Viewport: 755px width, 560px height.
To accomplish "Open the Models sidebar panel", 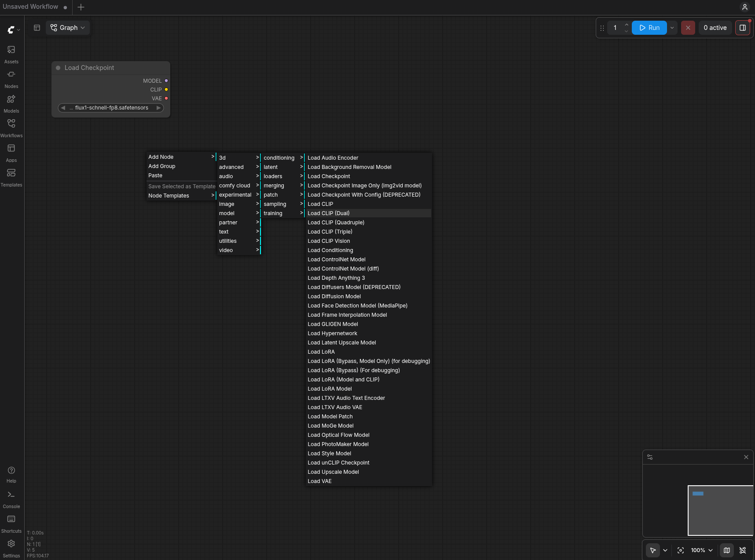I will pyautogui.click(x=11, y=103).
